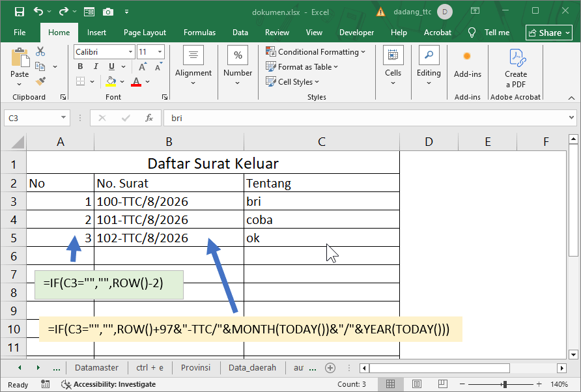Image resolution: width=581 pixels, height=392 pixels.
Task: Click the Camera tool icon
Action: tap(108, 12)
